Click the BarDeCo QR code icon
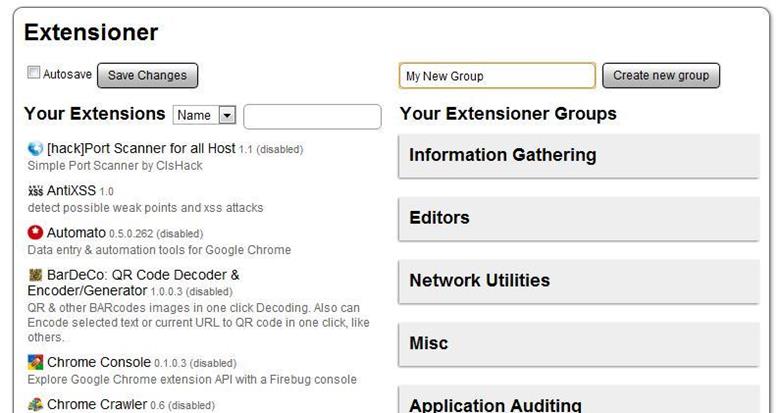Image resolution: width=780 pixels, height=413 pixels. (36, 275)
